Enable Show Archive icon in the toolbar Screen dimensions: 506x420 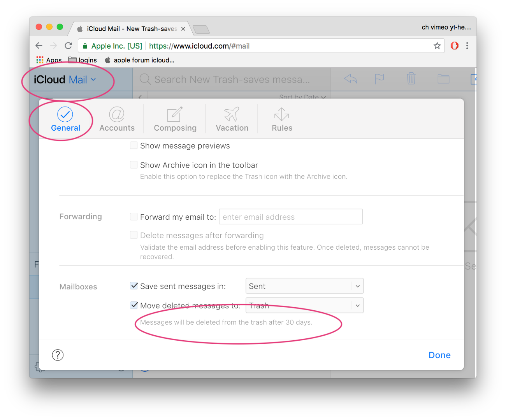click(x=134, y=165)
